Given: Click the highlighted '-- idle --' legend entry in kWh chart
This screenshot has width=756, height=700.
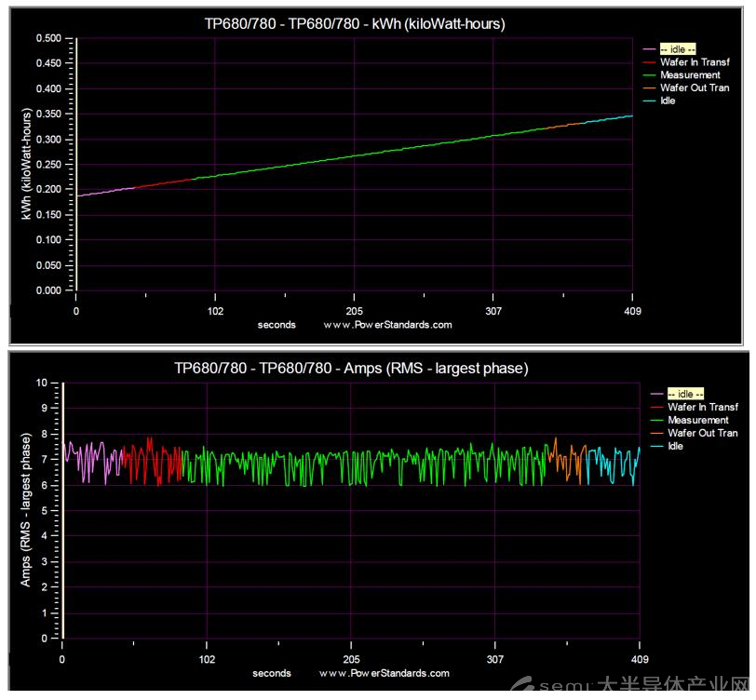Looking at the screenshot, I should 678,48.
